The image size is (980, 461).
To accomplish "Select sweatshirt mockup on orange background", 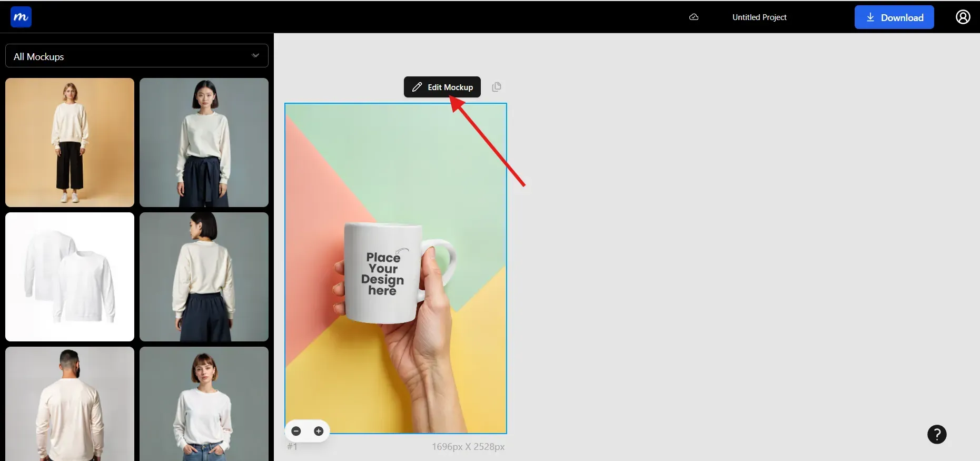I will pos(70,142).
